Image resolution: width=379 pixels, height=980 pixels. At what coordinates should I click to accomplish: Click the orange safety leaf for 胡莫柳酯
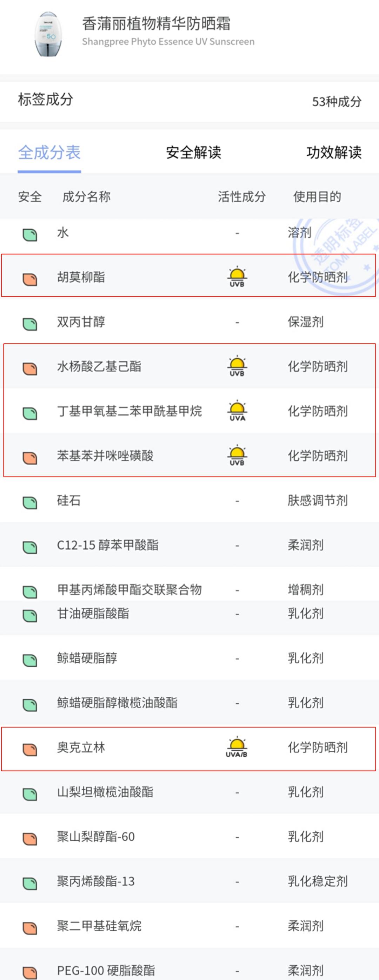click(30, 279)
